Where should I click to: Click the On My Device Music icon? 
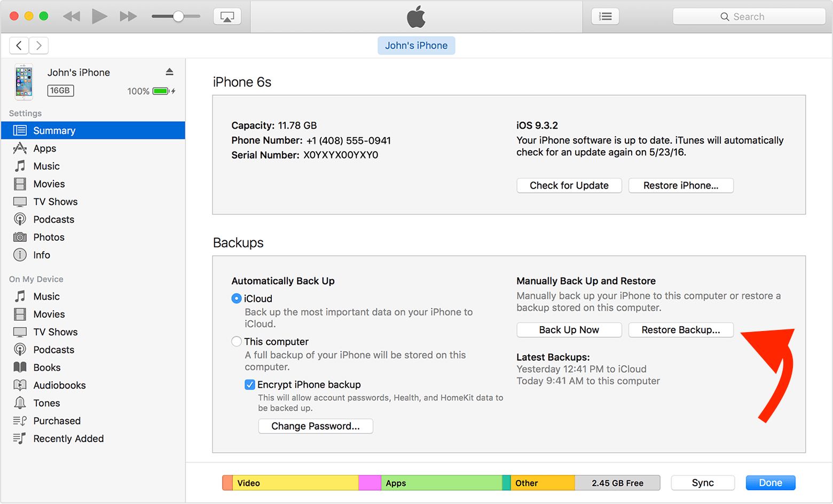[20, 296]
